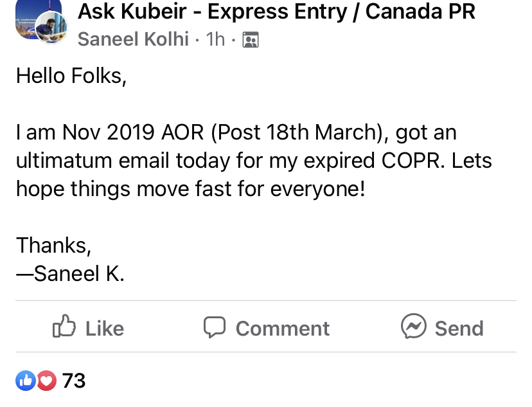Click the 'ultimatum email today' text line
532x407 pixels.
[x=254, y=161]
